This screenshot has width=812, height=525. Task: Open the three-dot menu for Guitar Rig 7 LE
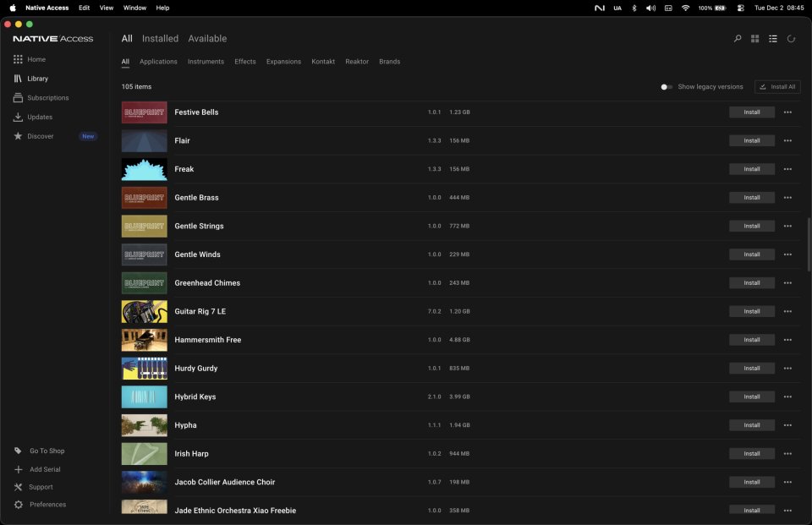[x=787, y=311]
